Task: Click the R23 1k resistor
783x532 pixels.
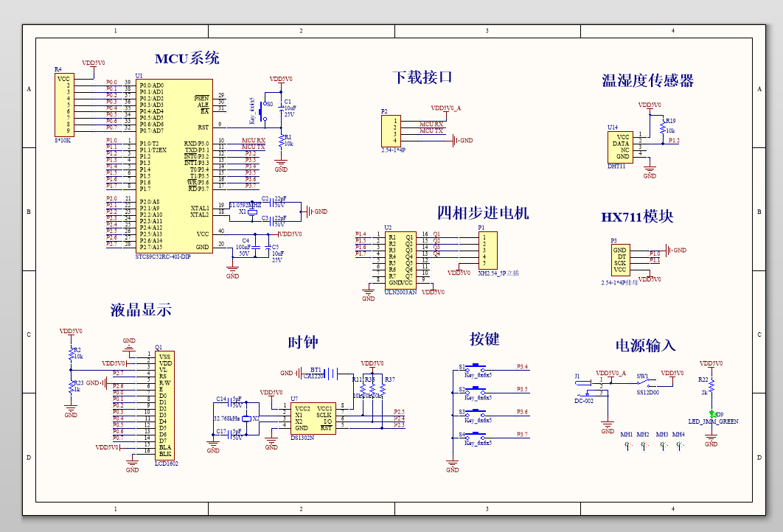Action: 71,387
